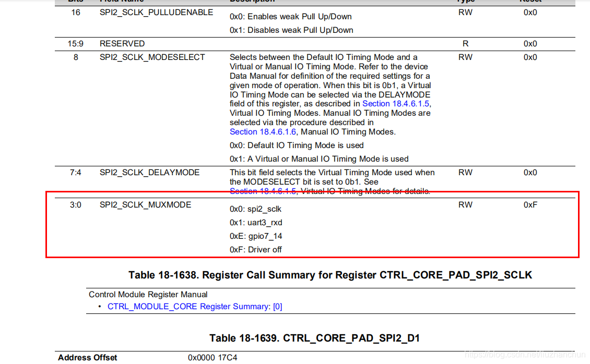This screenshot has height=364, width=590.
Task: Click the bits value 7:4
Action: (x=76, y=173)
